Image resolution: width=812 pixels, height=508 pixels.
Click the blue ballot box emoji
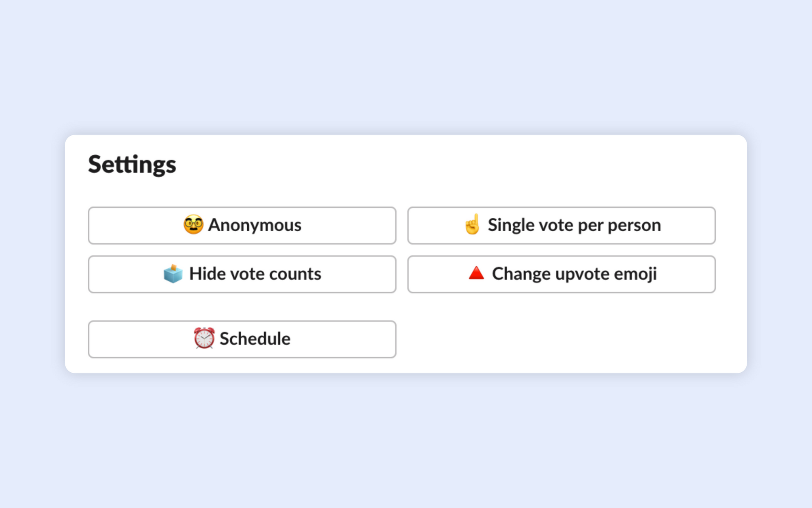point(173,274)
